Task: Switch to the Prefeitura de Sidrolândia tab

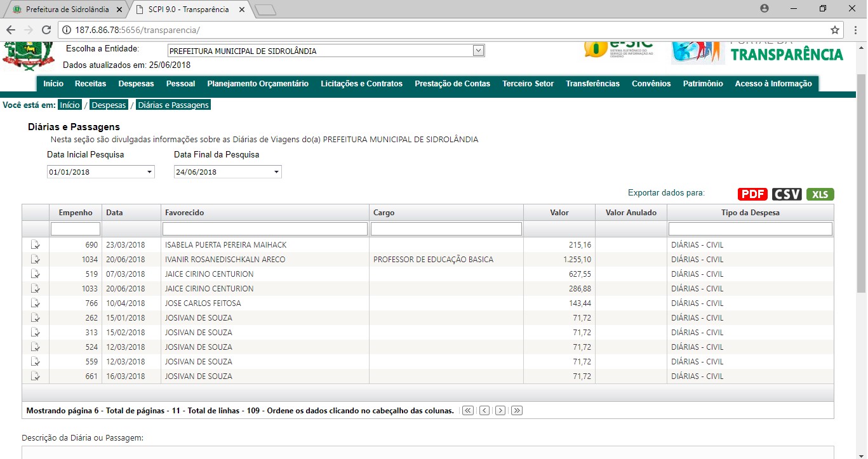Action: [x=67, y=10]
